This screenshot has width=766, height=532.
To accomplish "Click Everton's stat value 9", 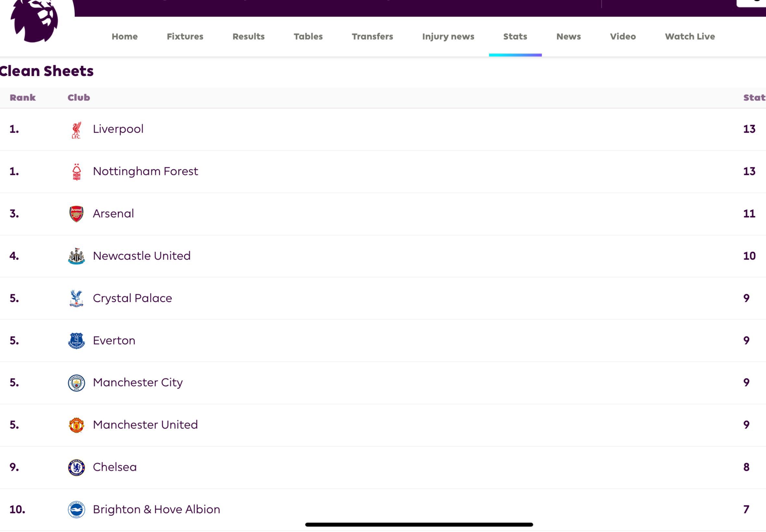I will pyautogui.click(x=746, y=340).
